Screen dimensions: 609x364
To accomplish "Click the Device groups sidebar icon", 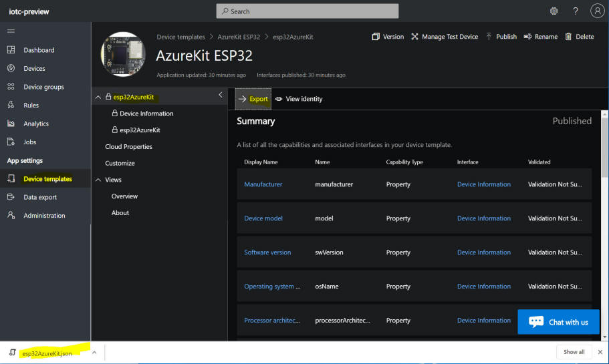I will [11, 87].
